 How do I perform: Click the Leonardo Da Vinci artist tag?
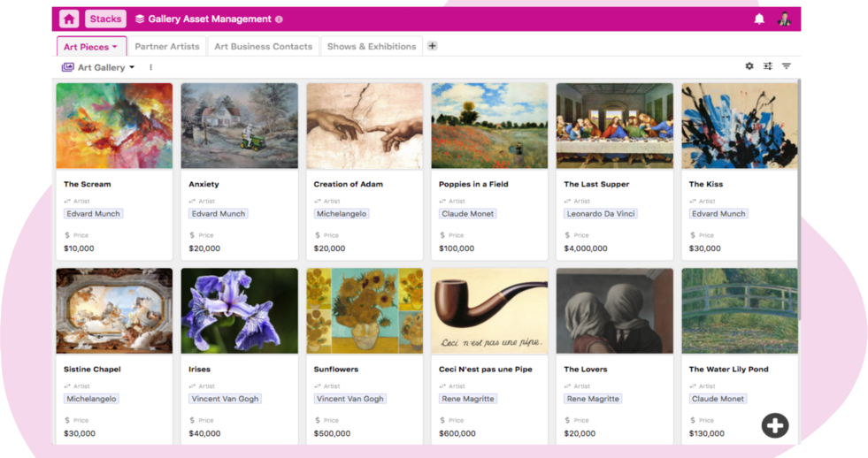(x=601, y=213)
